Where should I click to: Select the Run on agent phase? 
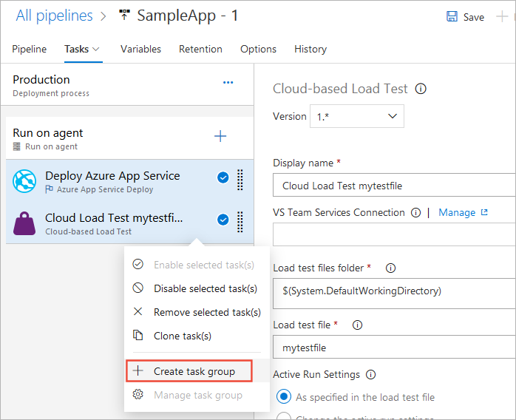(x=129, y=138)
